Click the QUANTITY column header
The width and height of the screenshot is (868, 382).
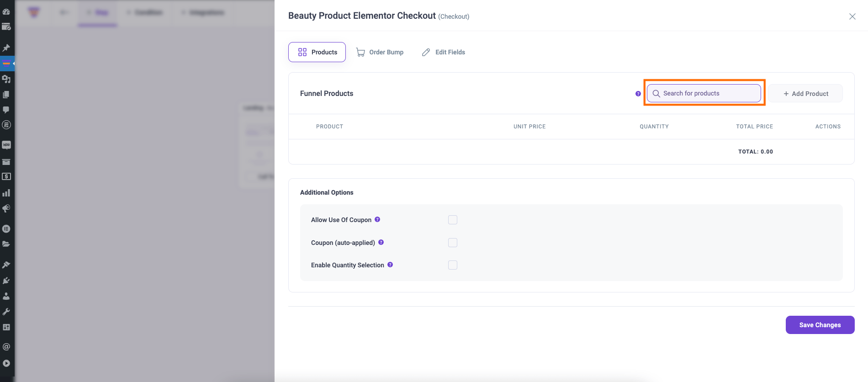click(x=654, y=127)
